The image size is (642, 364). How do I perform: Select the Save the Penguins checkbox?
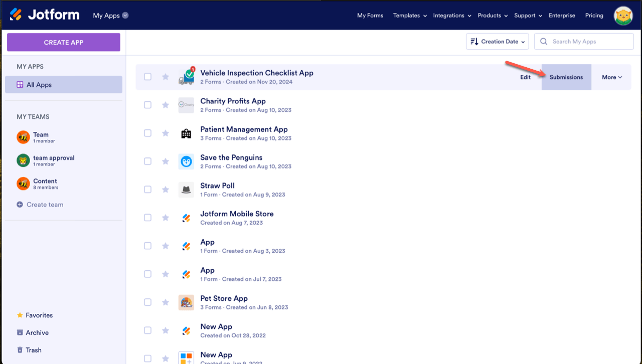[x=147, y=161]
